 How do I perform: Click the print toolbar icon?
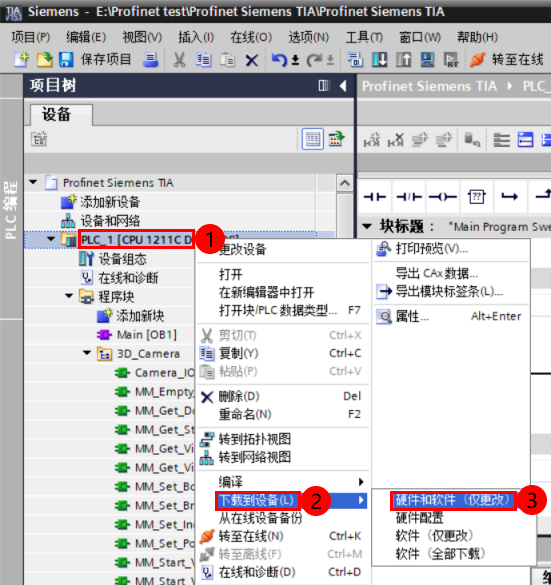(x=151, y=59)
